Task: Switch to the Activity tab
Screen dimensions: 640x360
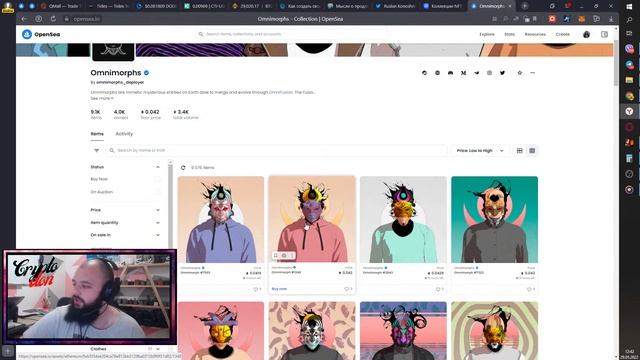Action: pos(124,134)
